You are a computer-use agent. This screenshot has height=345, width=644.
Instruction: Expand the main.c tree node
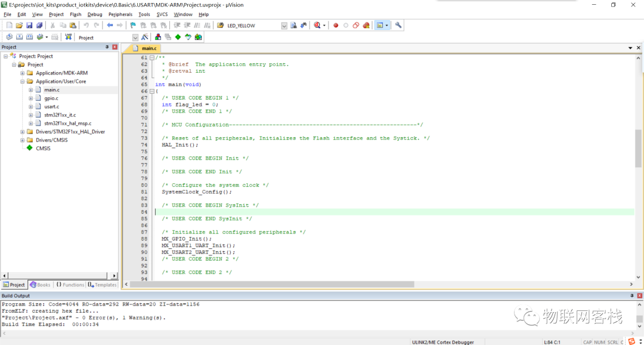click(x=31, y=90)
